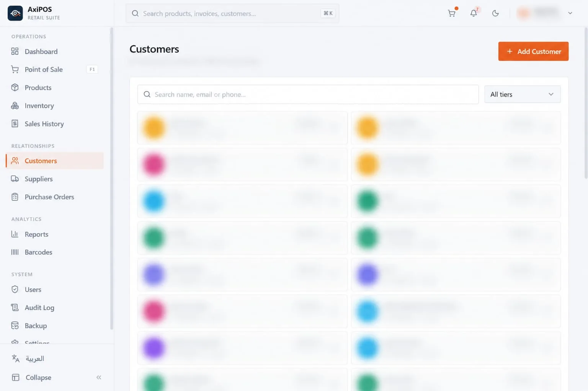The image size is (588, 391).
Task: Open Users under System
Action: [55, 290]
